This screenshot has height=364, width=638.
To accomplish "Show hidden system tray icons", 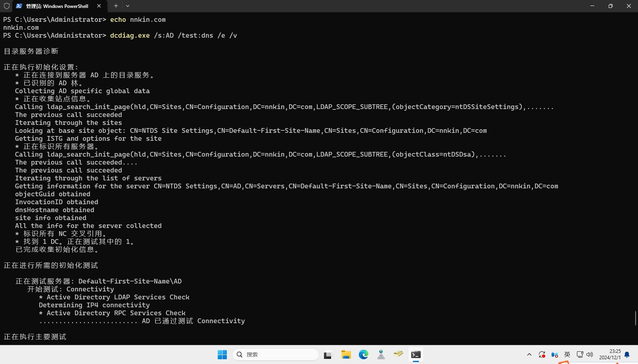I will (529, 354).
